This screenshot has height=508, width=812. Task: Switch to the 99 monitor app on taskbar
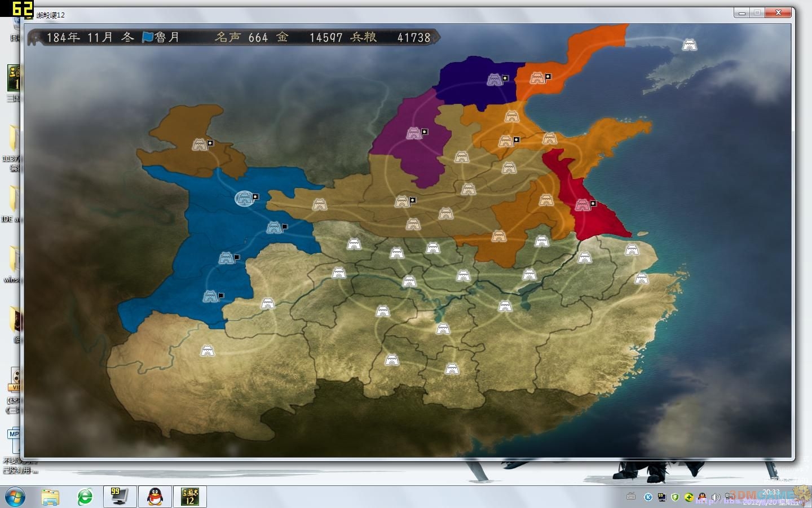click(120, 497)
